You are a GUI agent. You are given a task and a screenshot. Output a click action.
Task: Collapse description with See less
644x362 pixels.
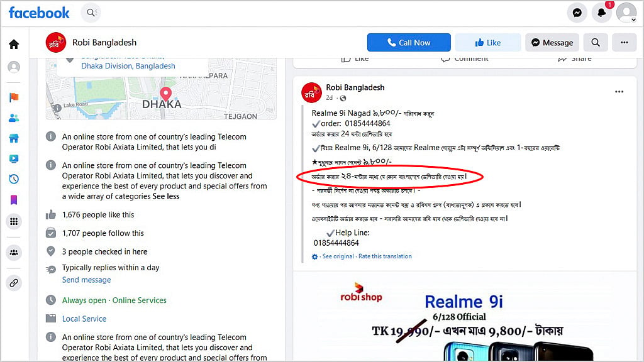coord(165,196)
